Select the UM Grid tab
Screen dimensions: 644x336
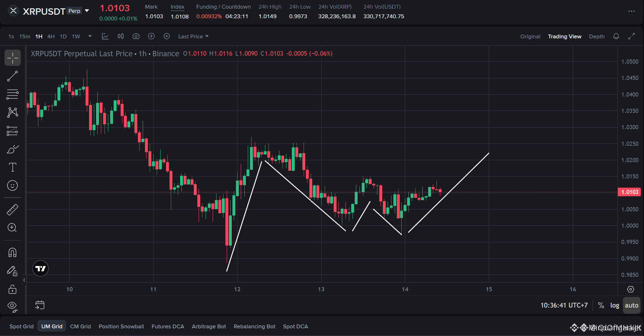tap(52, 326)
